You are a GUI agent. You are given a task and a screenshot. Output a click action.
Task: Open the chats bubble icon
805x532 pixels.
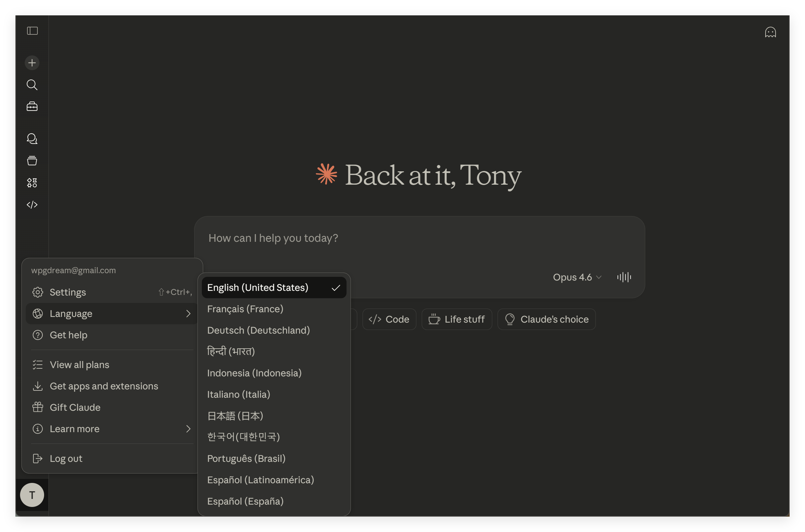tap(32, 139)
